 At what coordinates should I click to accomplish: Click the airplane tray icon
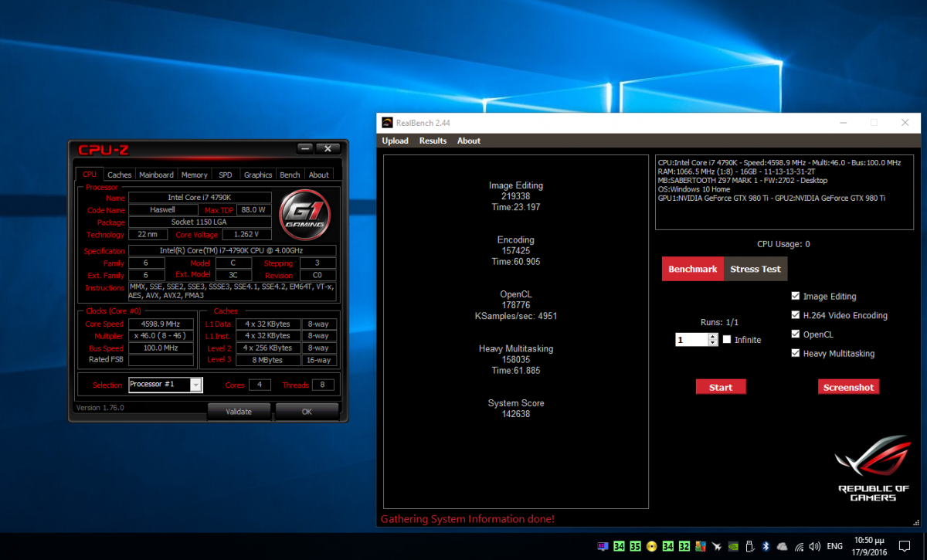click(717, 546)
